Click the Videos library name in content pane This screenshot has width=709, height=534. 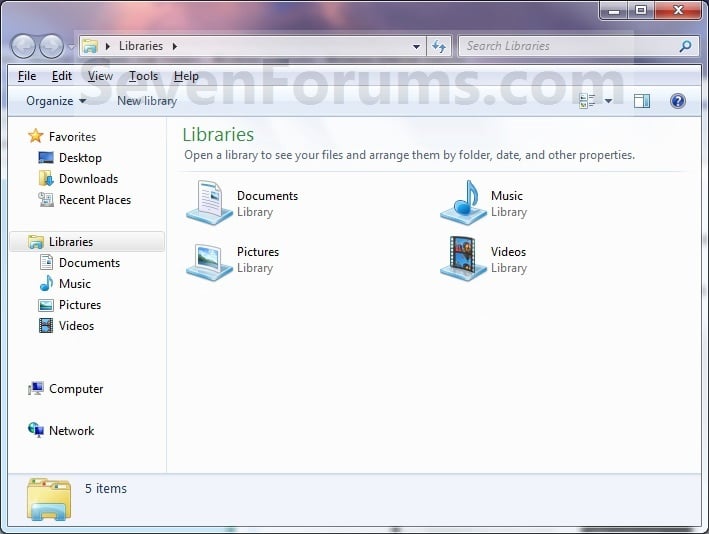point(508,252)
